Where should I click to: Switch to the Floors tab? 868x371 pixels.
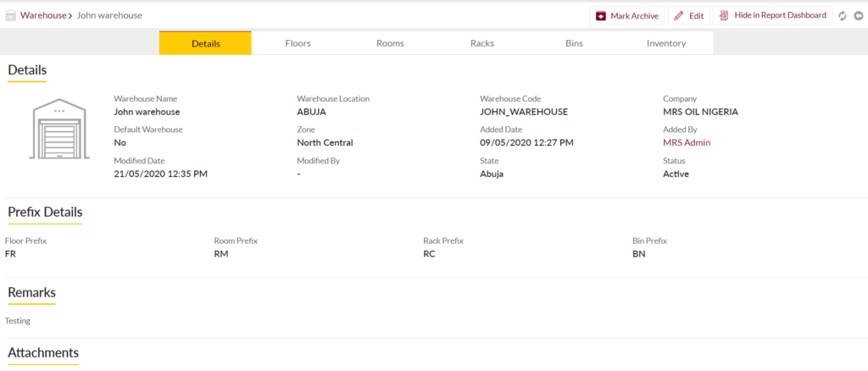[298, 43]
